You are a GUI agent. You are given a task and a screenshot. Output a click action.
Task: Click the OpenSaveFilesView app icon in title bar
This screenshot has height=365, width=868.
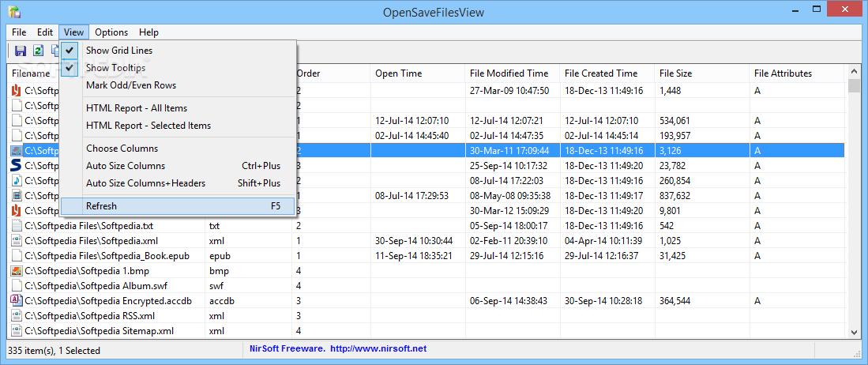[15, 11]
